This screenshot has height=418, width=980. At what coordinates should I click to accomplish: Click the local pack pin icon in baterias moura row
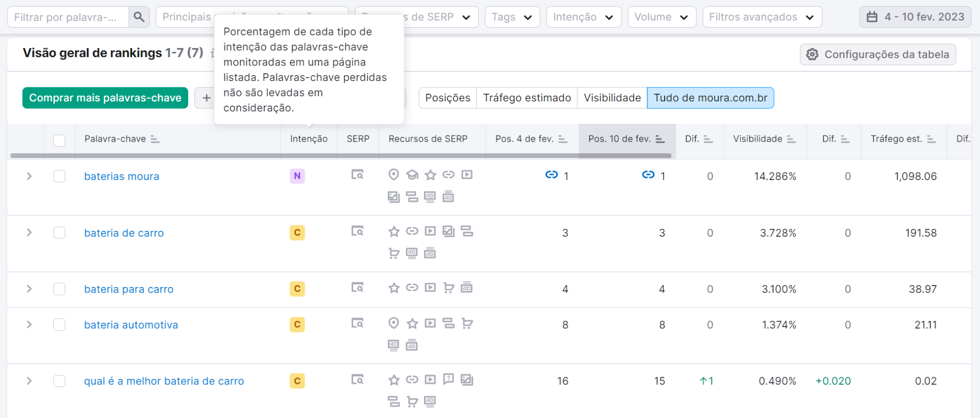393,175
